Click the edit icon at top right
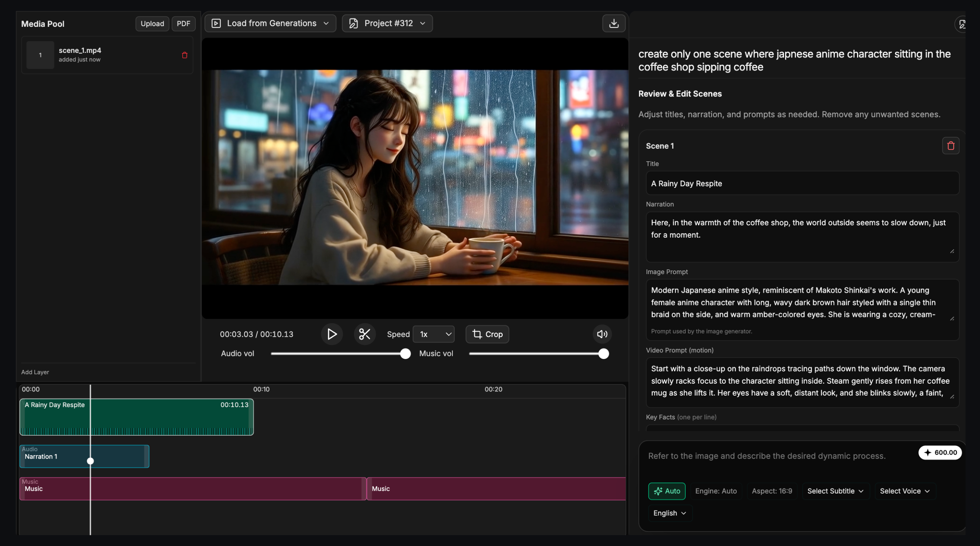 [962, 24]
